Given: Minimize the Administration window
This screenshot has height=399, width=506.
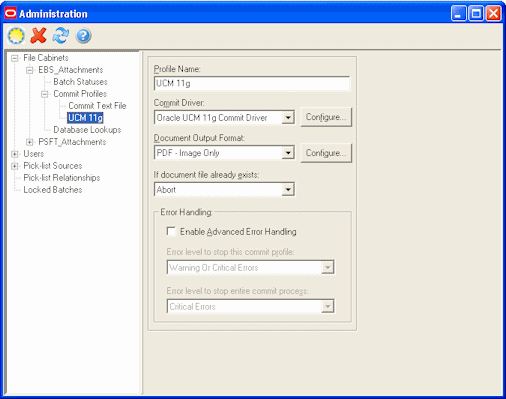Looking at the screenshot, I should point(459,14).
